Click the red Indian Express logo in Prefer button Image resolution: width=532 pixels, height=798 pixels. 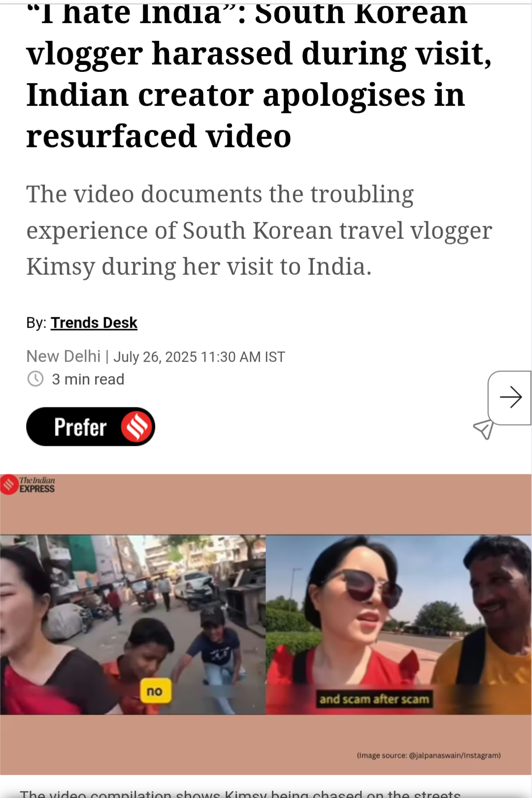[x=136, y=427]
